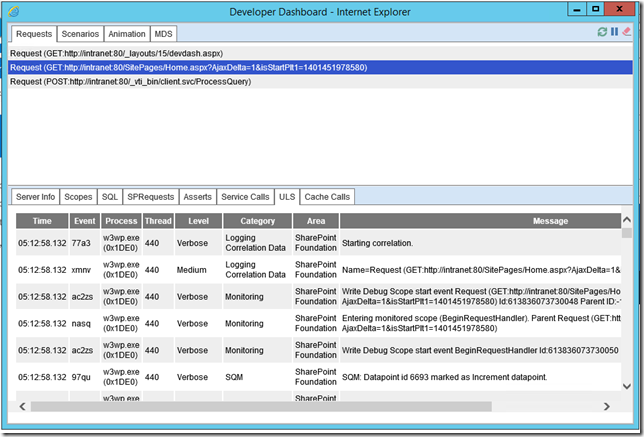Open the Animation tab
This screenshot has width=644, height=437.
tap(127, 33)
